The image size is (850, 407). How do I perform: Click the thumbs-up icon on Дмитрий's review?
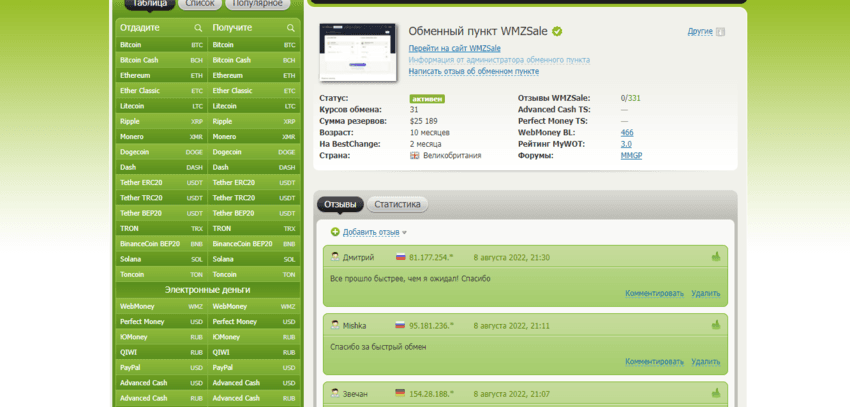pos(716,257)
